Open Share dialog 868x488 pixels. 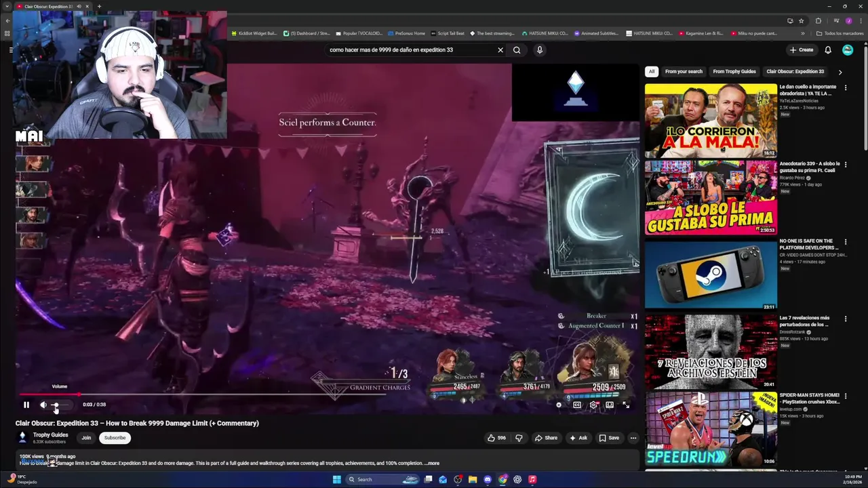[x=546, y=438]
